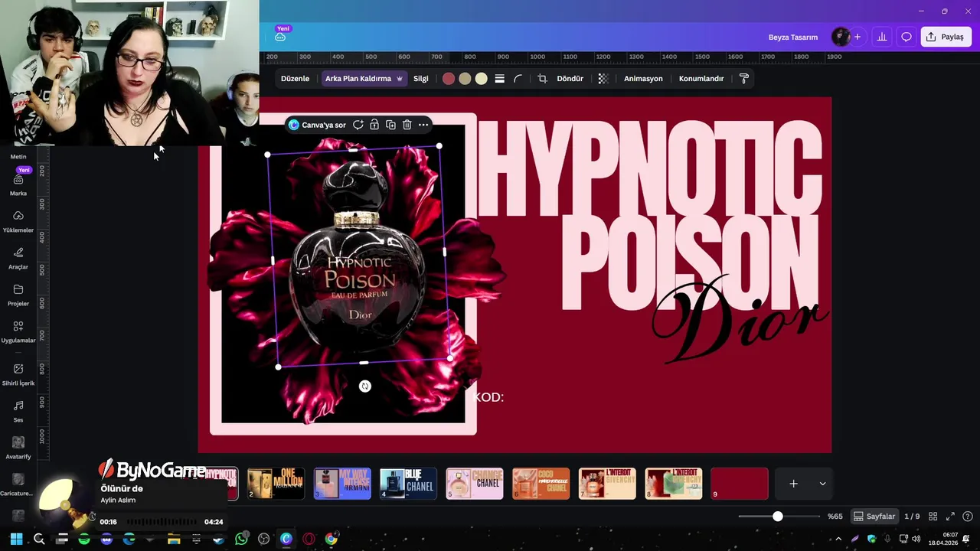Select the Coco Chanel page thumbnail
The image size is (980, 551).
541,484
